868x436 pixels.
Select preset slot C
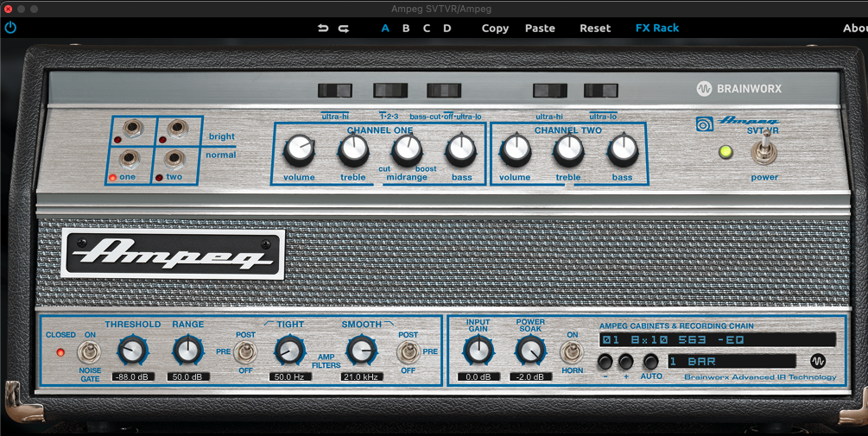pyautogui.click(x=427, y=28)
